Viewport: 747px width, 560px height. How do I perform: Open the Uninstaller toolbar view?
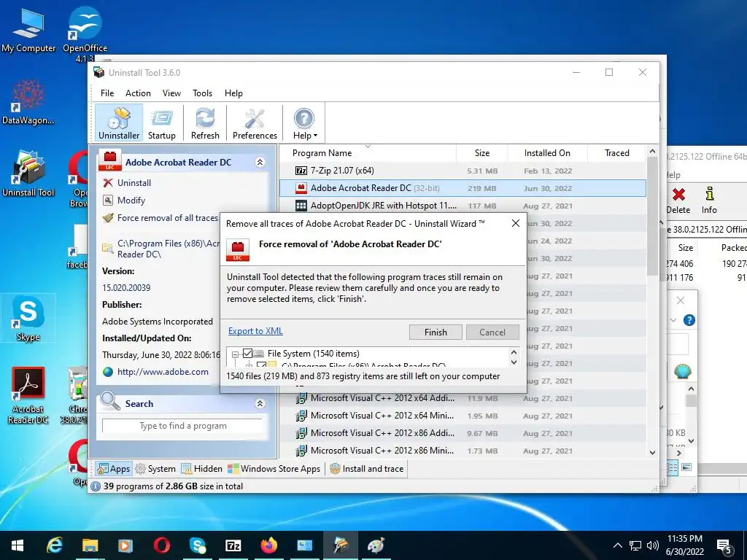[x=119, y=123]
